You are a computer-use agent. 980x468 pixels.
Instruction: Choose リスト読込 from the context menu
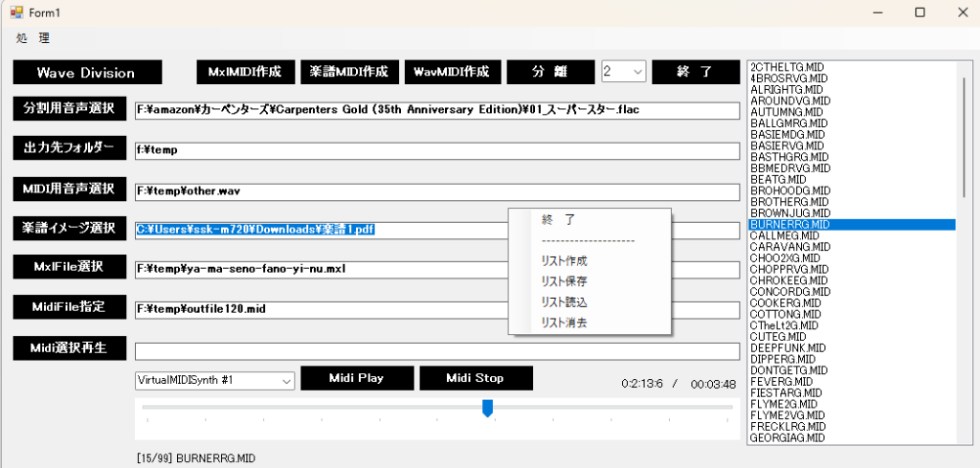[x=564, y=301]
